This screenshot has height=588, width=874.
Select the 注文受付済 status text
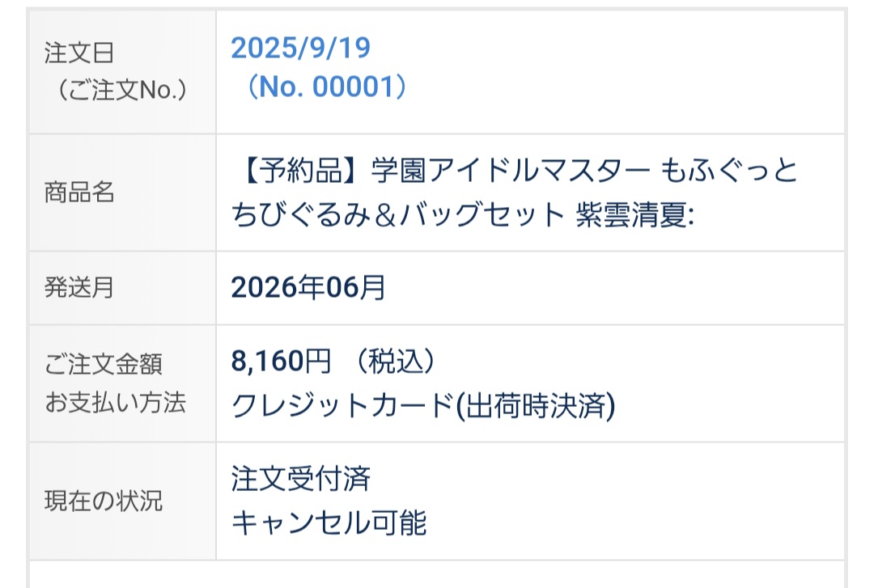[300, 479]
